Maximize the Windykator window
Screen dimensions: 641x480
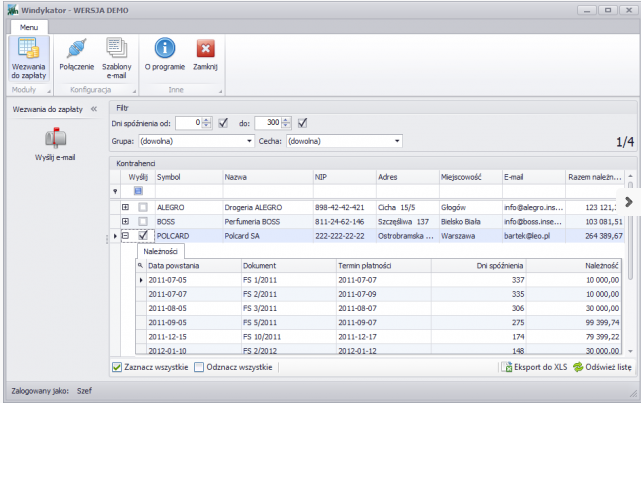point(608,10)
